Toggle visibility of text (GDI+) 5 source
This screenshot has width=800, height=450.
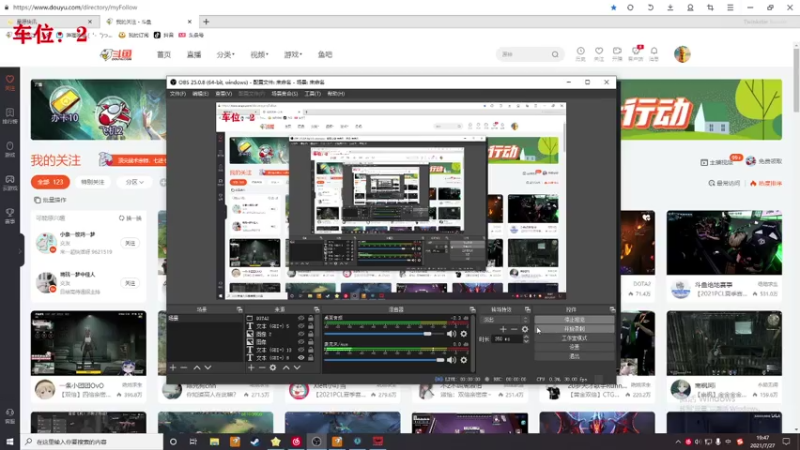coord(301,326)
